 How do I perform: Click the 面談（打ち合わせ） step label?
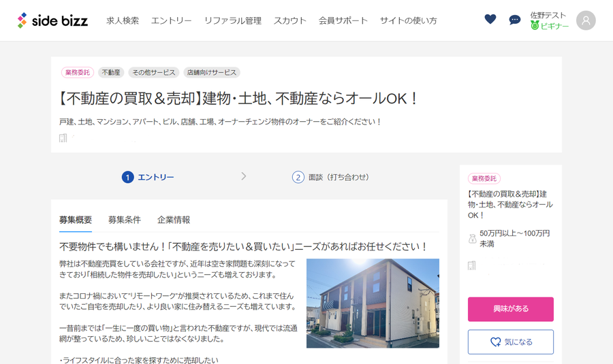(x=339, y=178)
